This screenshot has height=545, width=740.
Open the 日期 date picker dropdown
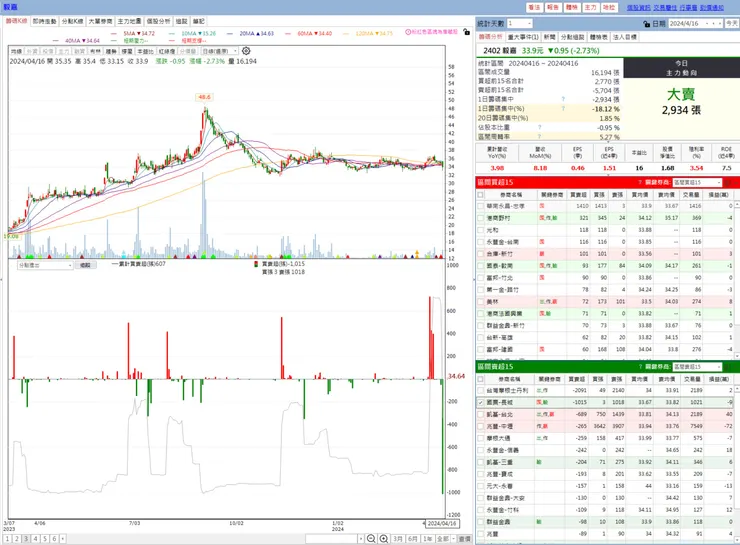(x=707, y=24)
